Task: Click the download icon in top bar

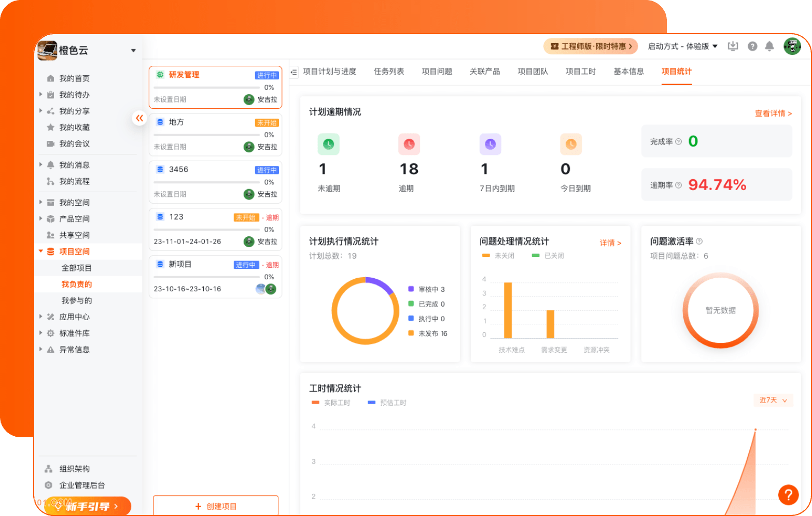Action: (733, 46)
